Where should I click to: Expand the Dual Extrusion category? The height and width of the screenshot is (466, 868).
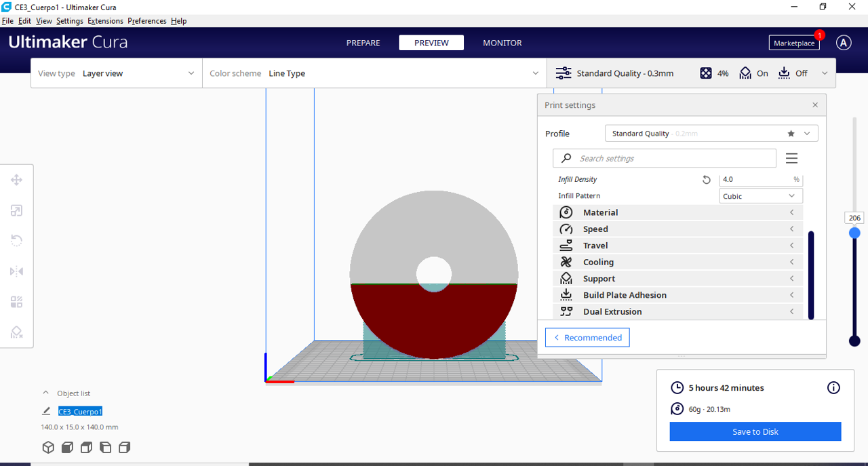[x=677, y=311]
